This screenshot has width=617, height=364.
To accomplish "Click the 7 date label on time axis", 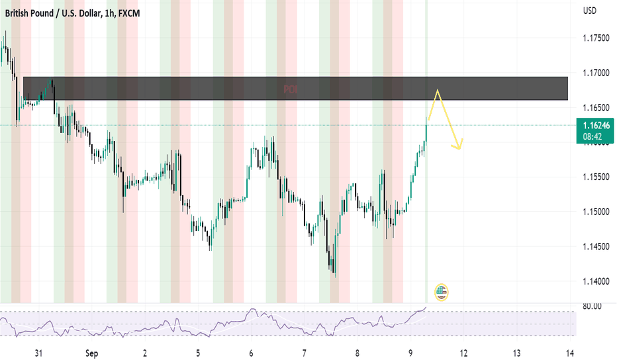I will pos(304,353).
